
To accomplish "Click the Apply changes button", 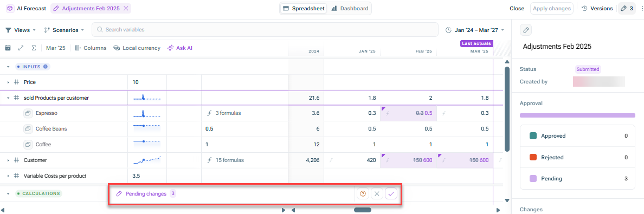I will point(552,8).
